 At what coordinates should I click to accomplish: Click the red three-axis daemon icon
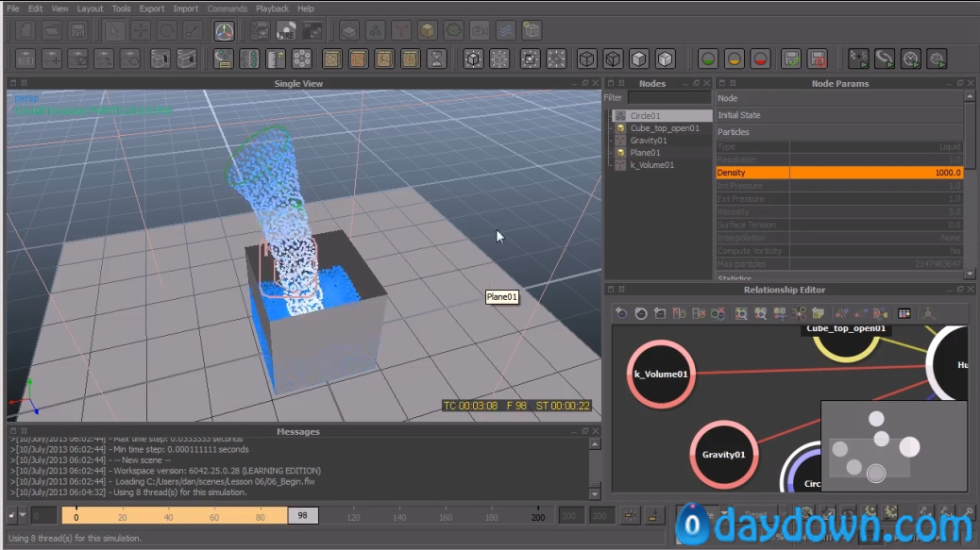401,30
